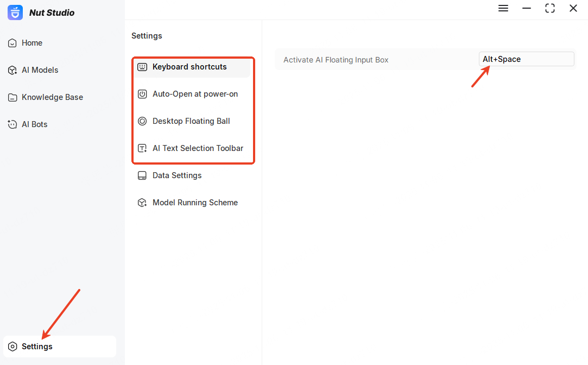
Task: Click the Alt+Space shortcut input field
Action: (526, 59)
